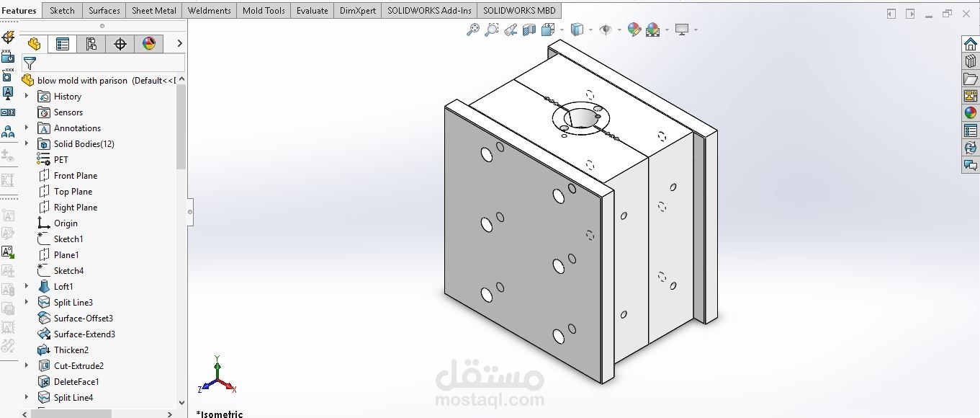The height and width of the screenshot is (418, 980).
Task: Click the feature tree filter field
Action: pyautogui.click(x=103, y=63)
